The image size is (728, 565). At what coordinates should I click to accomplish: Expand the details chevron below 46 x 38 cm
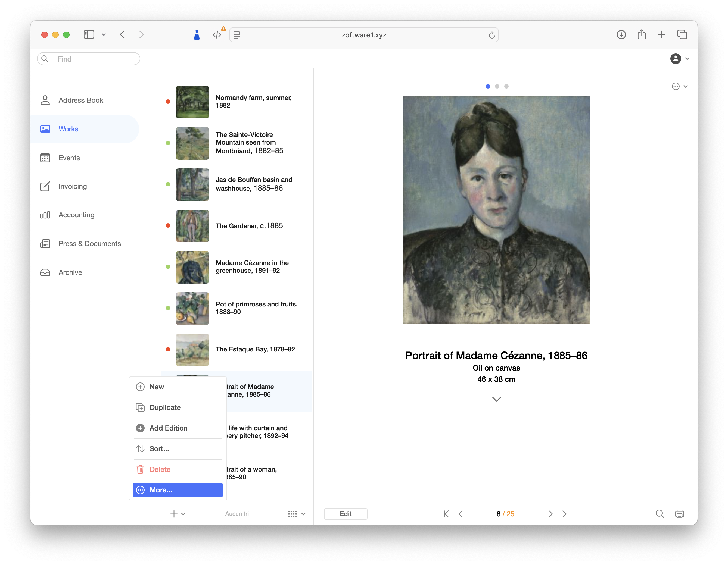[496, 399]
